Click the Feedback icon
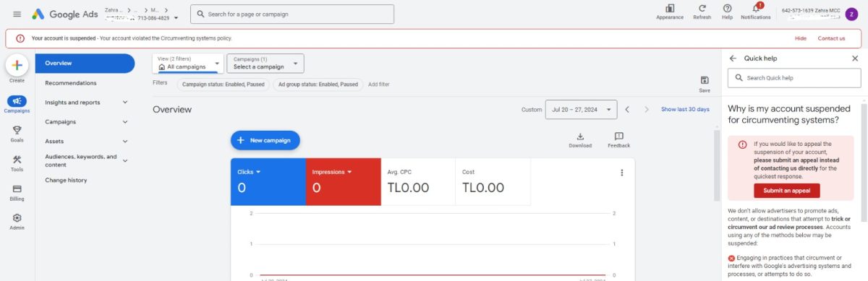Screen dimensions: 868x281 [x=618, y=136]
